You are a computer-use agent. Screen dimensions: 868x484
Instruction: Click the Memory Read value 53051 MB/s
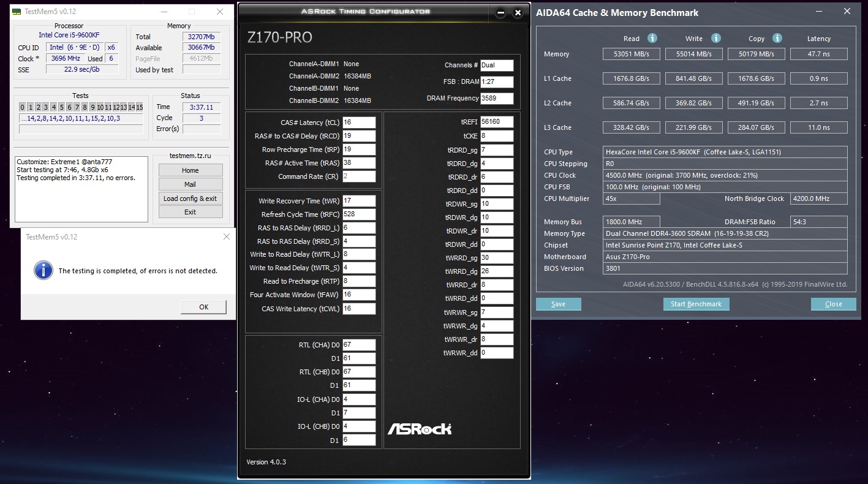632,54
